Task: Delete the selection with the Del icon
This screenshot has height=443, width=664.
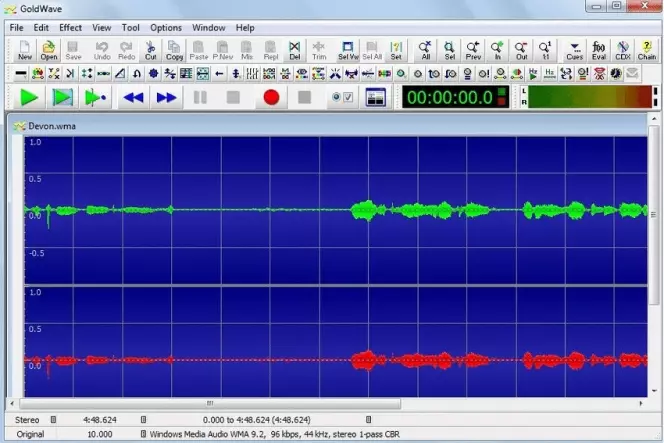Action: pos(295,50)
